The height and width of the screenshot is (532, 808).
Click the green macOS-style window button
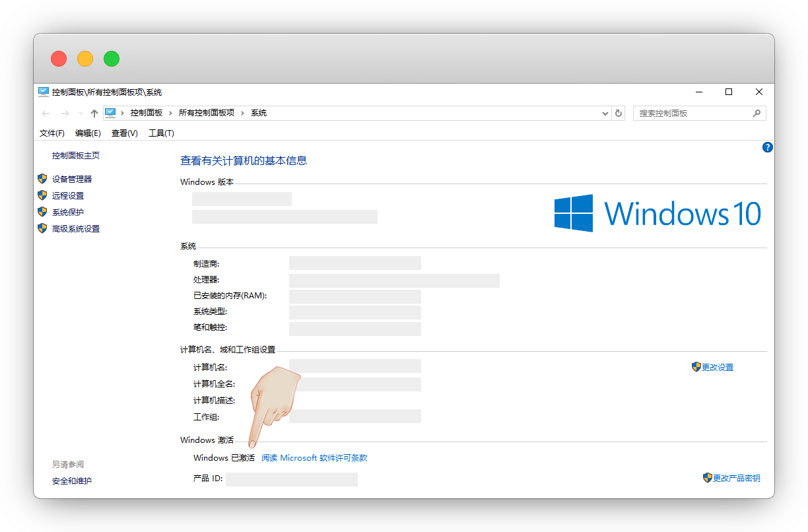point(112,59)
